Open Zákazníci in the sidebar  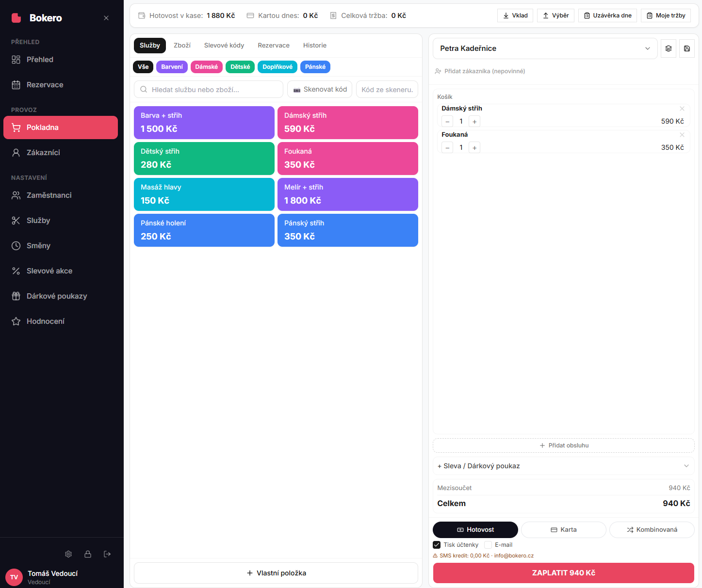61,153
